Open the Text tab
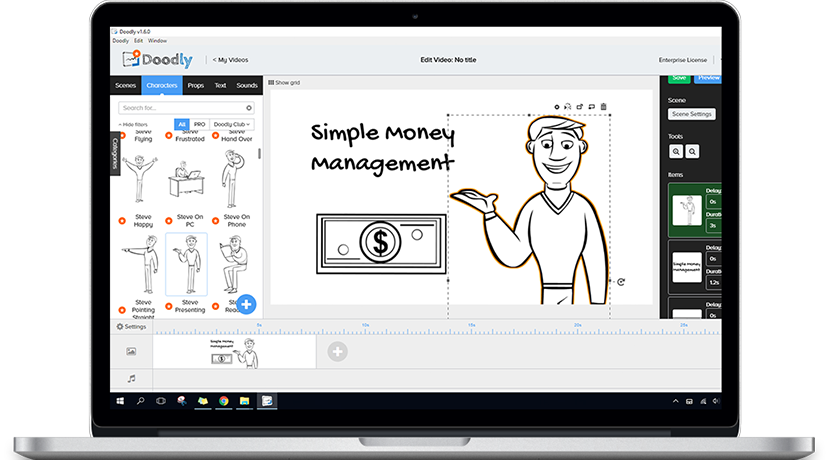 click(220, 85)
